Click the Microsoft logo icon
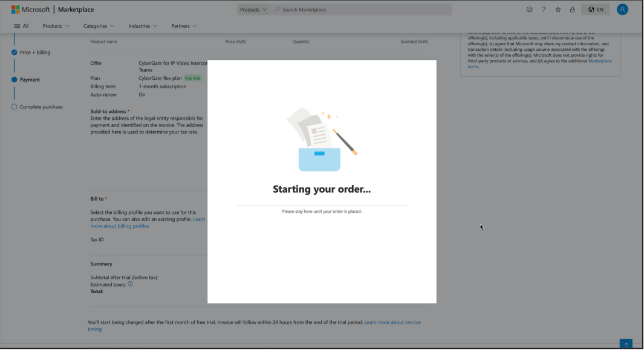Screen dimensions: 644x350 [x=15, y=9]
